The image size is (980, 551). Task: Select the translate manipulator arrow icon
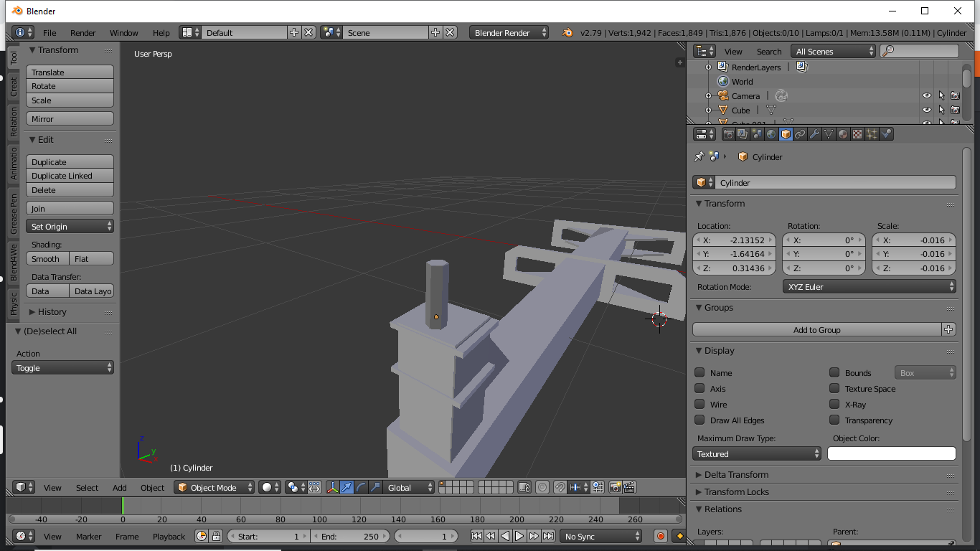(347, 487)
